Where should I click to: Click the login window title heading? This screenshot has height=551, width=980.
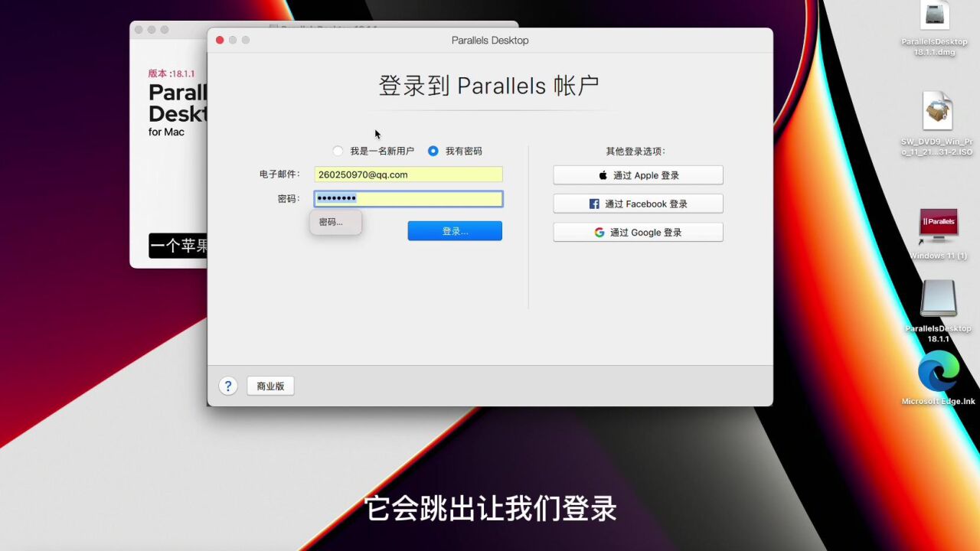(489, 86)
